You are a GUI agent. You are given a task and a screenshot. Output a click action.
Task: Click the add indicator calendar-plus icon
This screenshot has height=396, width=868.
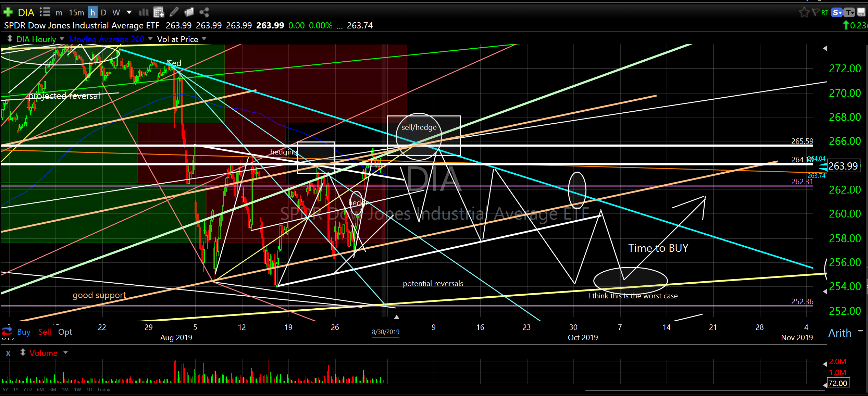[x=159, y=13]
